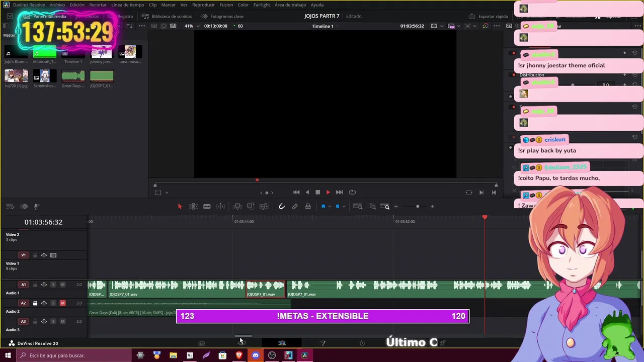Click the timeline horizontal scrollbar handle

coord(243,337)
